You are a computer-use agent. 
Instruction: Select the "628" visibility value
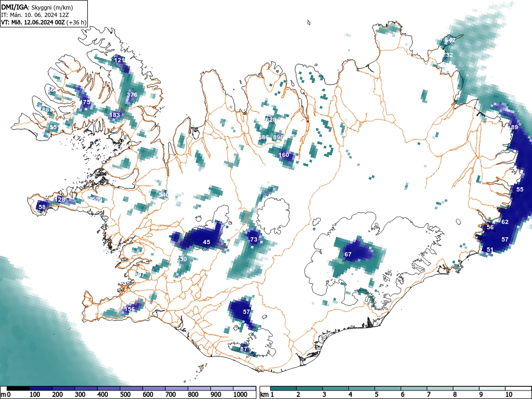pyautogui.click(x=270, y=120)
